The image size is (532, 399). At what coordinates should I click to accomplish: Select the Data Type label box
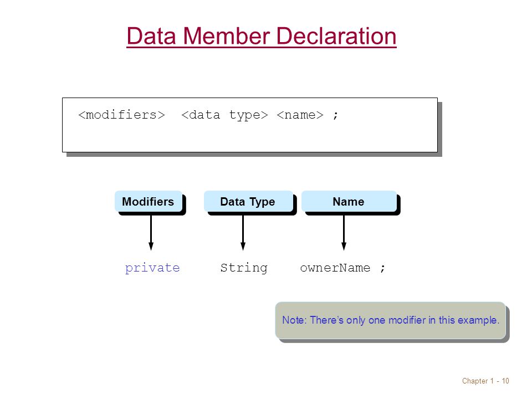[x=248, y=201]
